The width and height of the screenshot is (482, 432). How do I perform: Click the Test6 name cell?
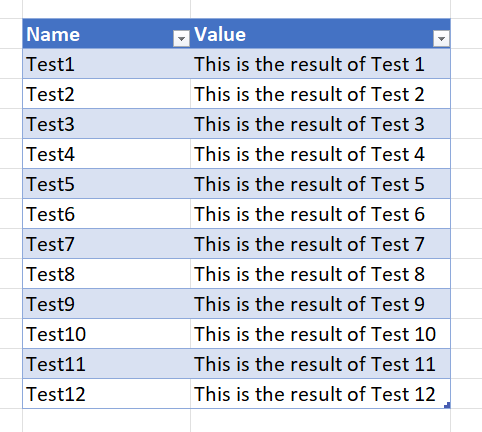coord(107,214)
